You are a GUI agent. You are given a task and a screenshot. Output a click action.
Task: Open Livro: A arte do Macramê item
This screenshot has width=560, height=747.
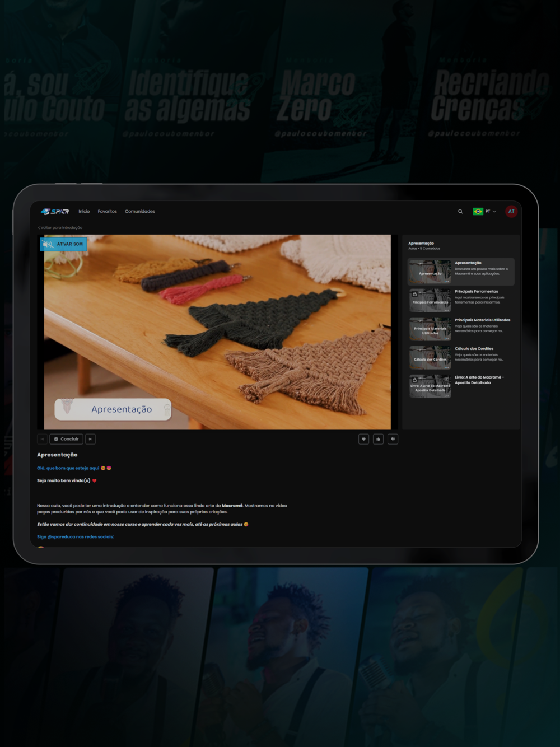tap(461, 386)
